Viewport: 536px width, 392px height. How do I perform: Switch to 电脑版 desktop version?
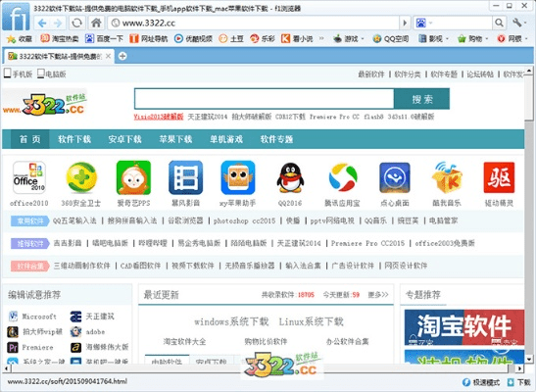click(52, 73)
